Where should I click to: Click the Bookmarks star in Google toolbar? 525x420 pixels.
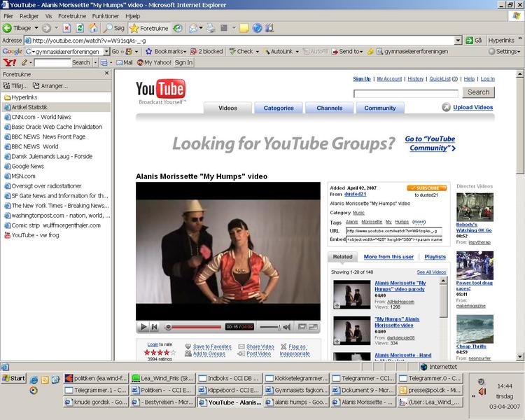(x=148, y=51)
